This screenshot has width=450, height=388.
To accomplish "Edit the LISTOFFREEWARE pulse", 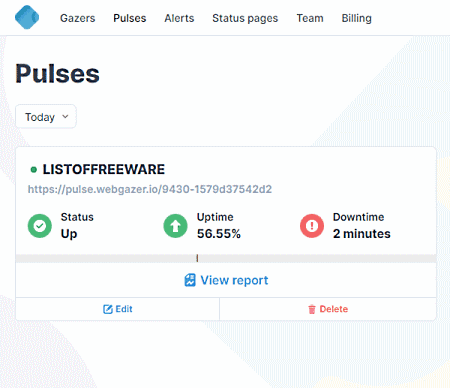I will click(x=117, y=309).
